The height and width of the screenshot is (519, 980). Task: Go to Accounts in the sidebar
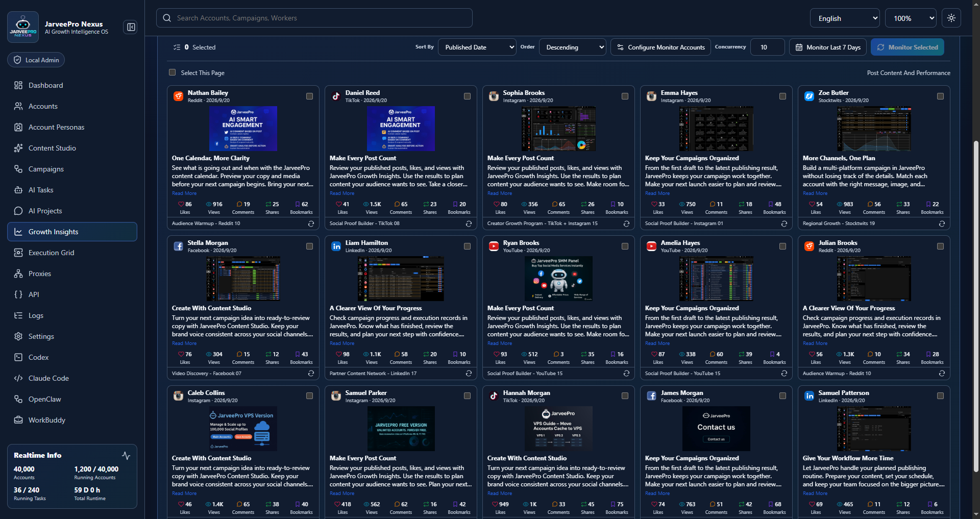[x=72, y=106]
